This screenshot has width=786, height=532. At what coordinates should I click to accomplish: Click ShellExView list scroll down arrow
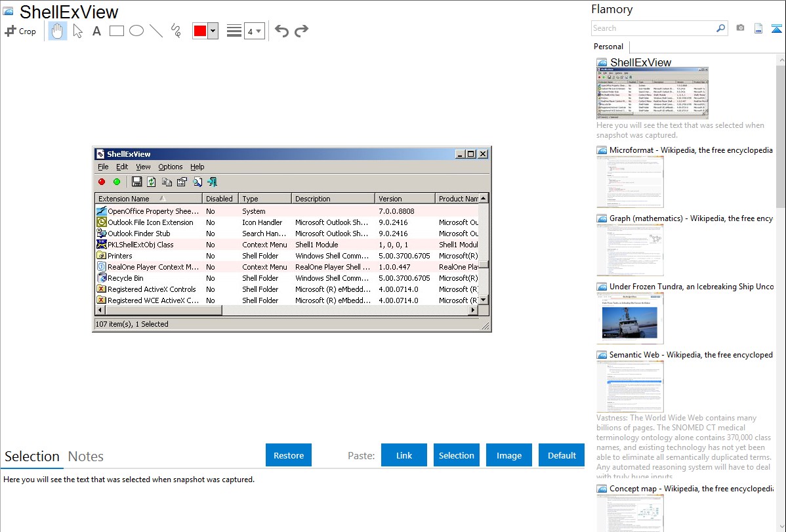click(484, 300)
